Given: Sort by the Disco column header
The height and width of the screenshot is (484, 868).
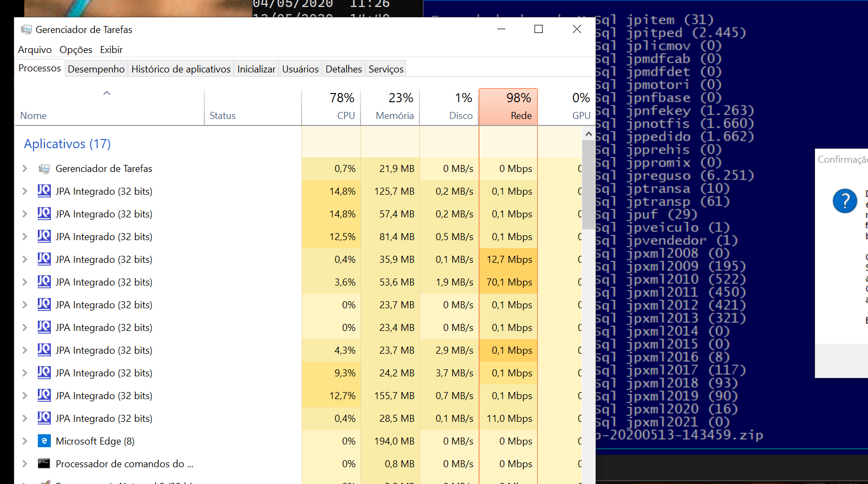Looking at the screenshot, I should [449, 107].
